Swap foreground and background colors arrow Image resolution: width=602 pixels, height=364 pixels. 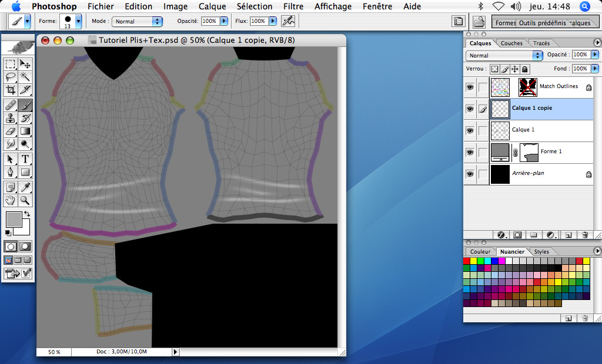point(27,213)
